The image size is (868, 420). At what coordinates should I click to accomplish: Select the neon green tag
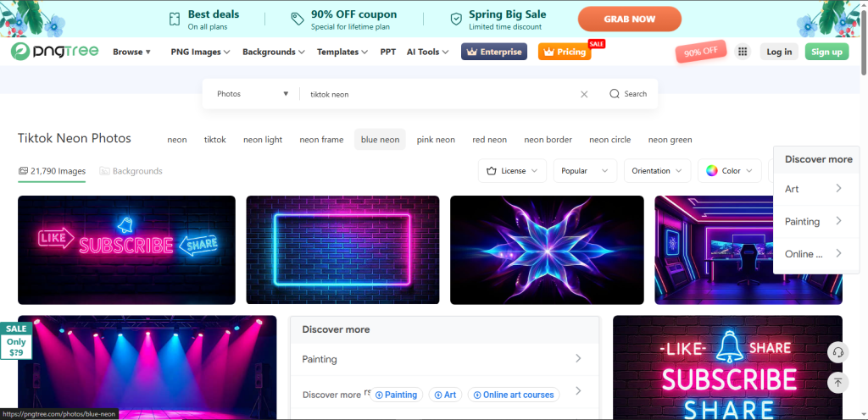(x=670, y=140)
